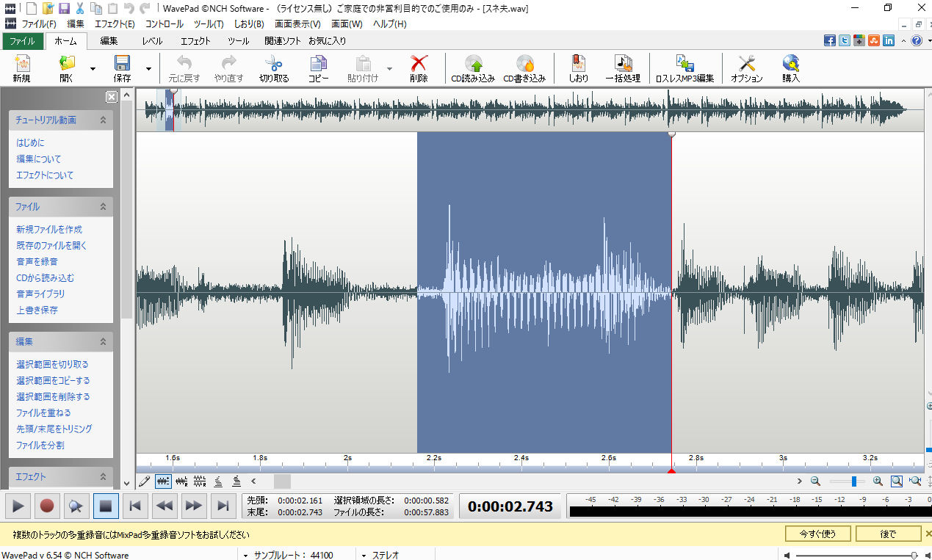Open the サンプルレート dropdown
932x560 pixels.
(x=246, y=555)
